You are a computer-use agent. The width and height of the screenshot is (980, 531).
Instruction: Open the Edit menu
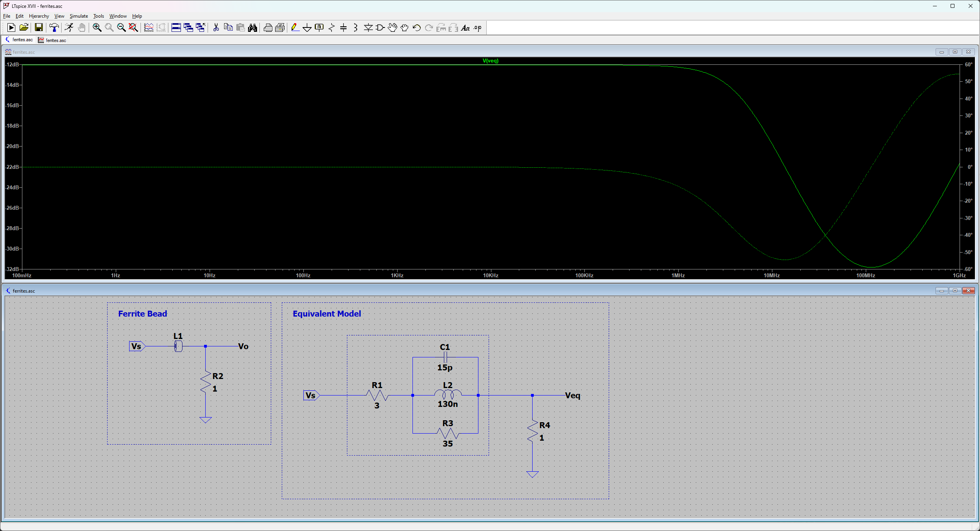(20, 16)
